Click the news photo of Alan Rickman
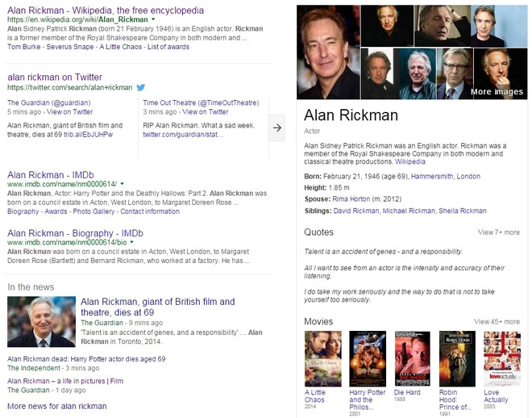The width and height of the screenshot is (532, 418). 41,321
